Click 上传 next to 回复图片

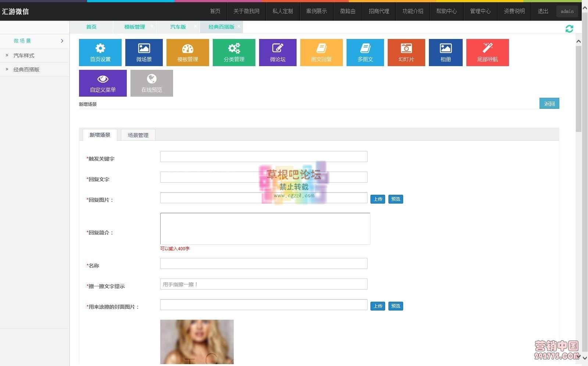pos(378,199)
